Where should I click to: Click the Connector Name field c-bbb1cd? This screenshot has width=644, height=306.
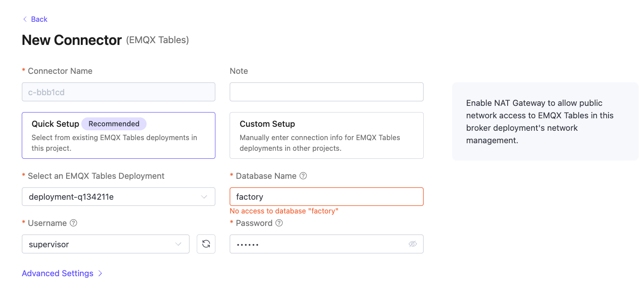coord(119,92)
